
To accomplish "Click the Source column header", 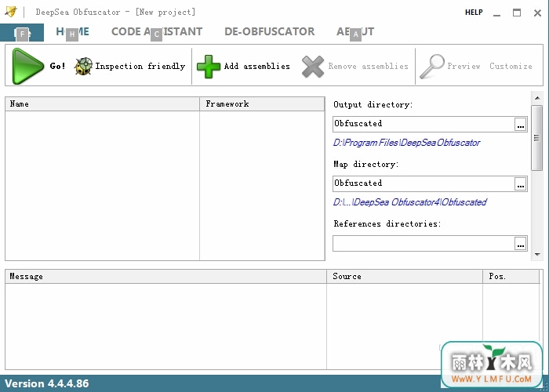I will (x=405, y=277).
